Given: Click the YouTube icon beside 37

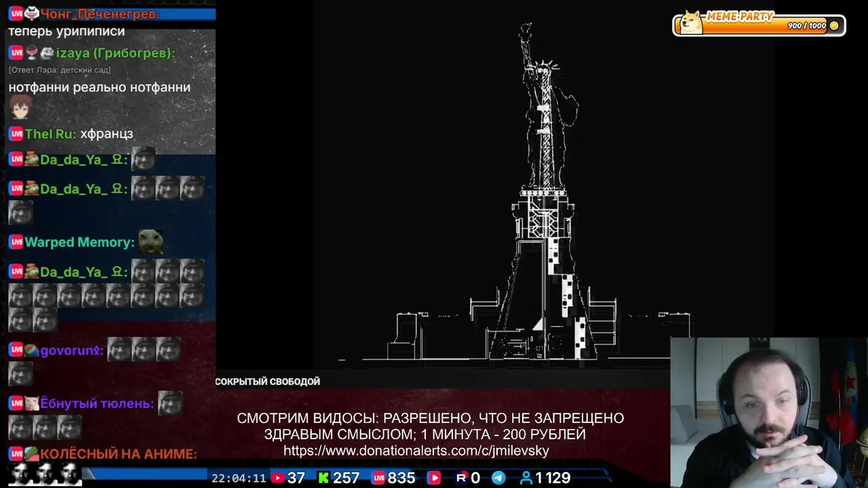Looking at the screenshot, I should click(x=277, y=478).
